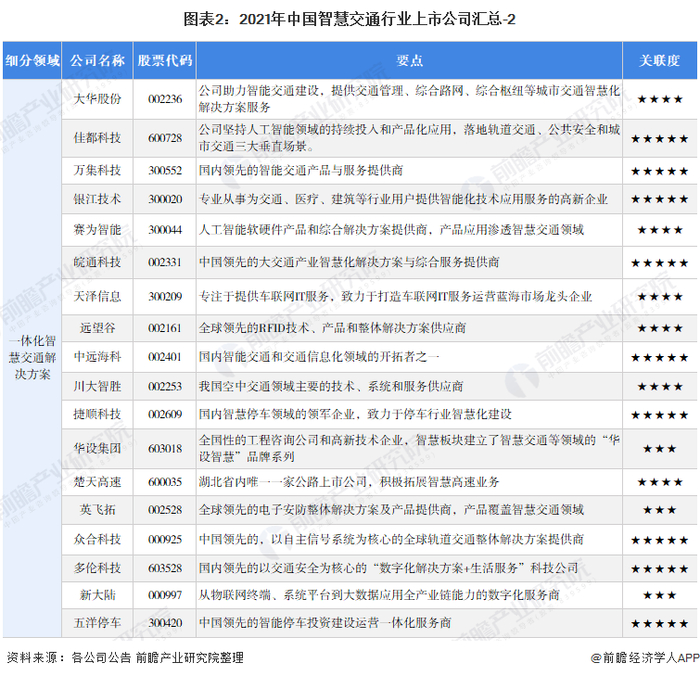
Task: Select stock code 002331
Action: click(x=165, y=262)
